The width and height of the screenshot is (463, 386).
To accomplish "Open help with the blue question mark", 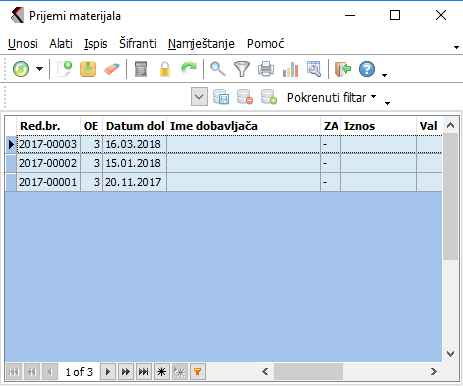I will [367, 69].
